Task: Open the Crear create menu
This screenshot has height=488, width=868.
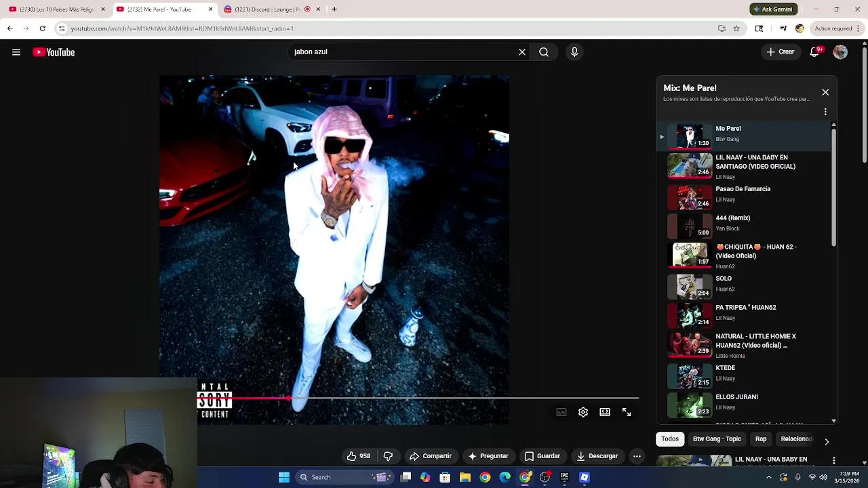Action: click(781, 52)
